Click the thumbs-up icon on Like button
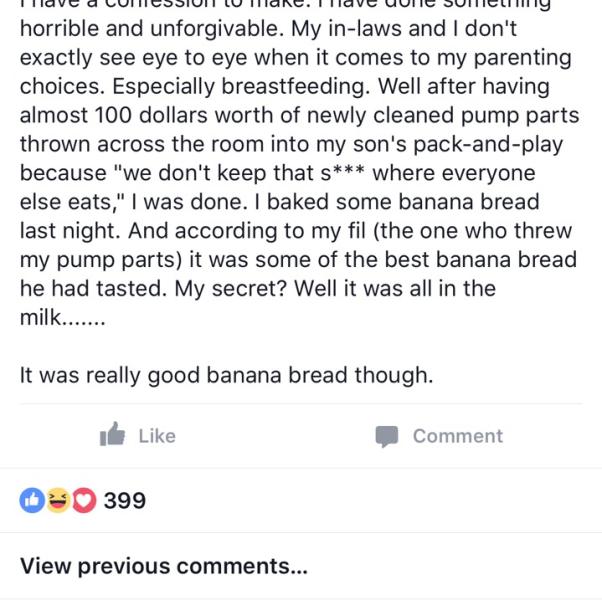Viewport: 602px width, 600px height. click(x=112, y=435)
